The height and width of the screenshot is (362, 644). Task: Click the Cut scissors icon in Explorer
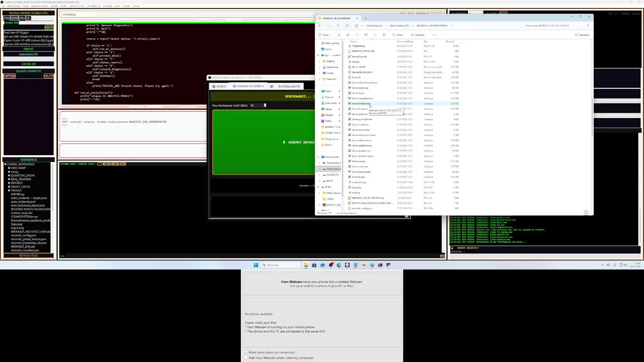[x=339, y=35]
